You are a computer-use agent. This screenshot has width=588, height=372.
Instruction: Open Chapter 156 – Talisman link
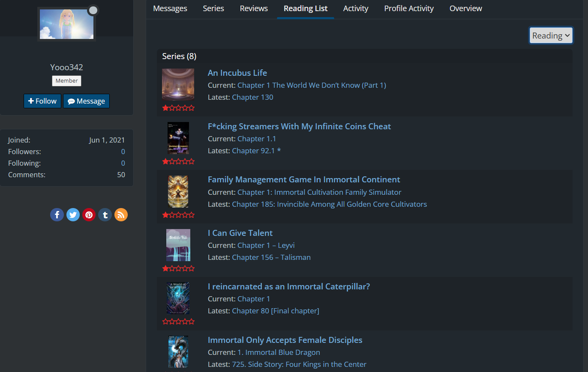[271, 257]
